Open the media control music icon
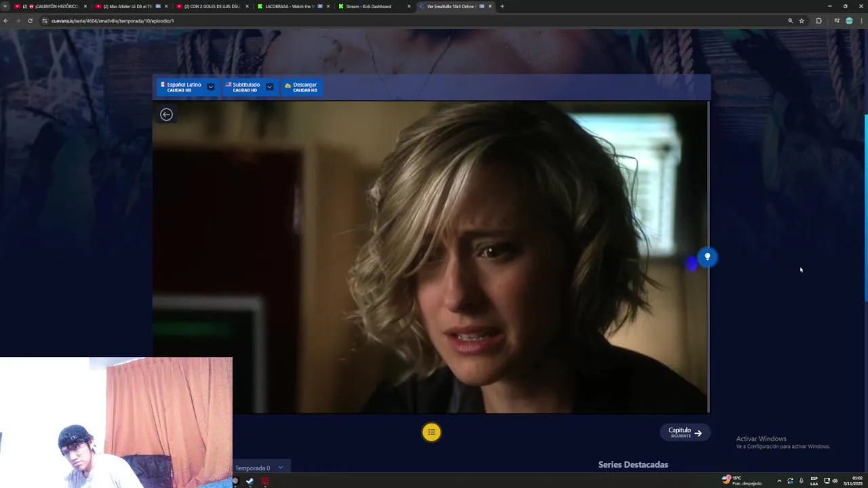Image resolution: width=868 pixels, height=488 pixels. pyautogui.click(x=837, y=21)
